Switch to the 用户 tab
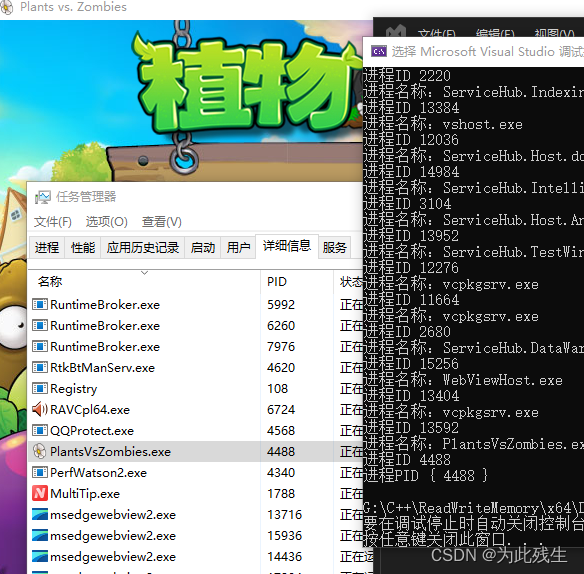This screenshot has height=574, width=584. click(238, 247)
